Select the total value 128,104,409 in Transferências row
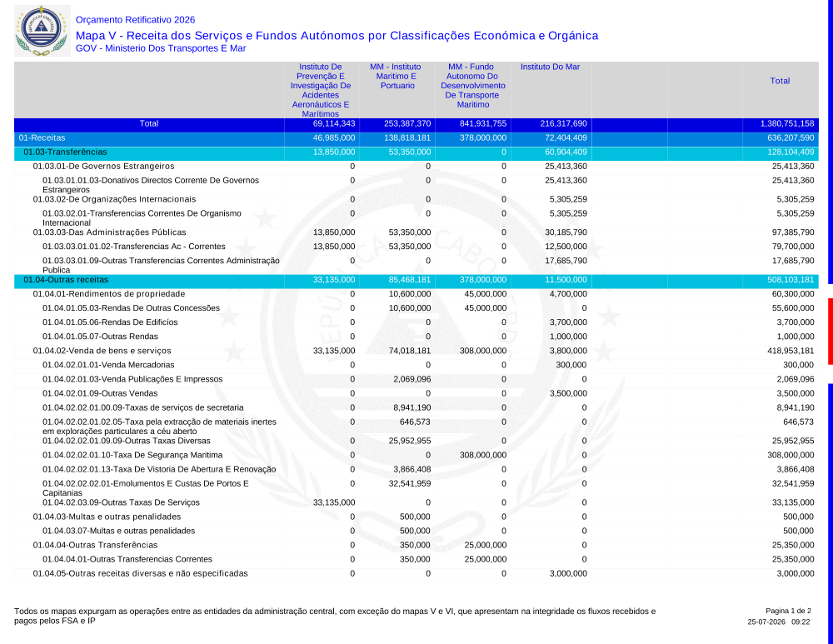Screen dimensions: 833x644 coord(791,152)
